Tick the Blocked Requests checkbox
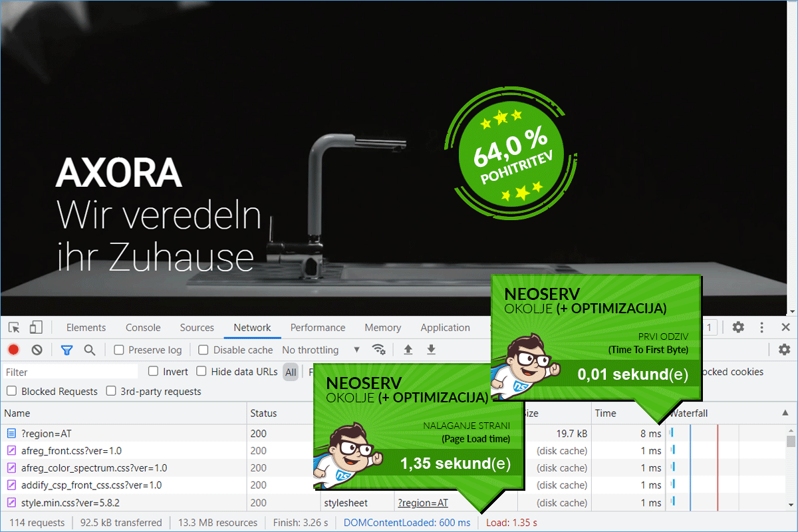Screen dimensions: 798x532 click(x=11, y=392)
